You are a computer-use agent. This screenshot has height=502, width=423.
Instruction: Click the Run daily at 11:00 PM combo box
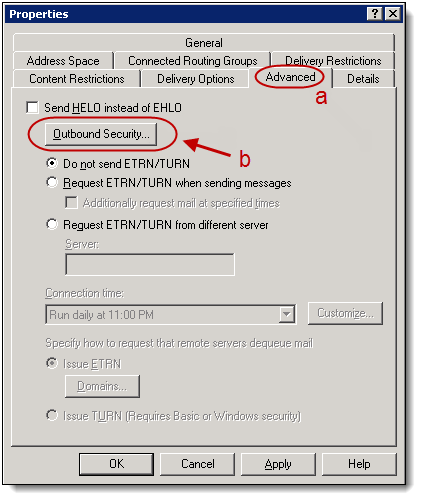[x=170, y=314]
